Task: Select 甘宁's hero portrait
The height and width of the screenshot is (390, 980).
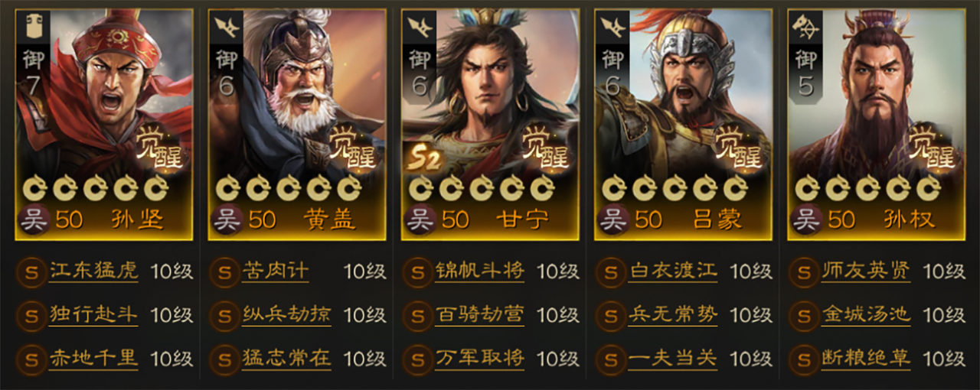Action: (489, 124)
